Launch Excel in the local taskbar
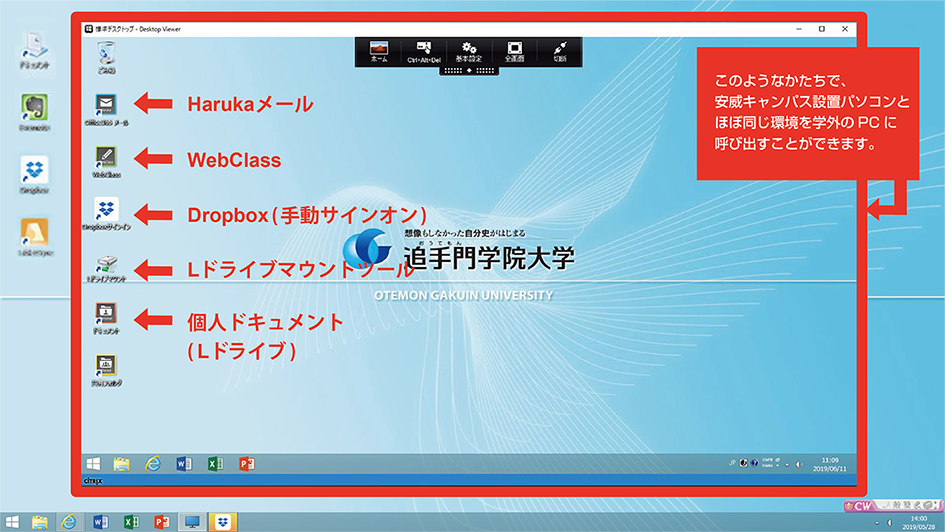 coord(131,522)
